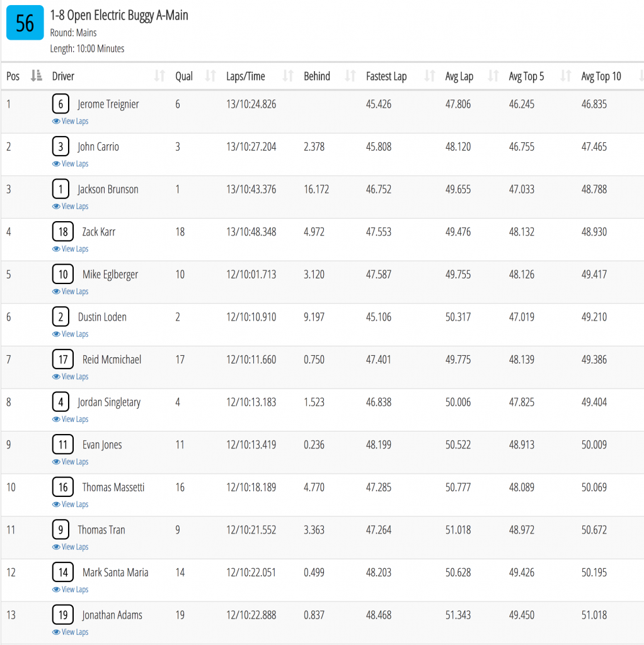
Task: View Laps for Dustin Loden
Action: click(71, 334)
